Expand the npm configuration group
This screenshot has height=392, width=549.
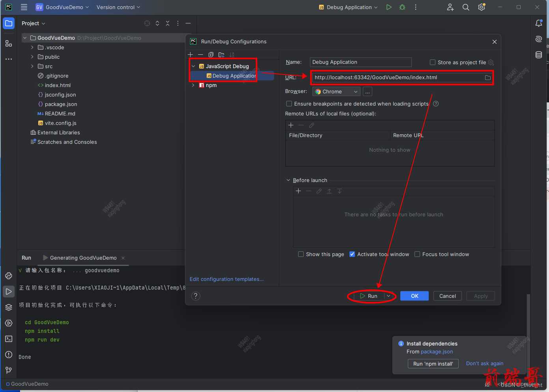pos(193,85)
